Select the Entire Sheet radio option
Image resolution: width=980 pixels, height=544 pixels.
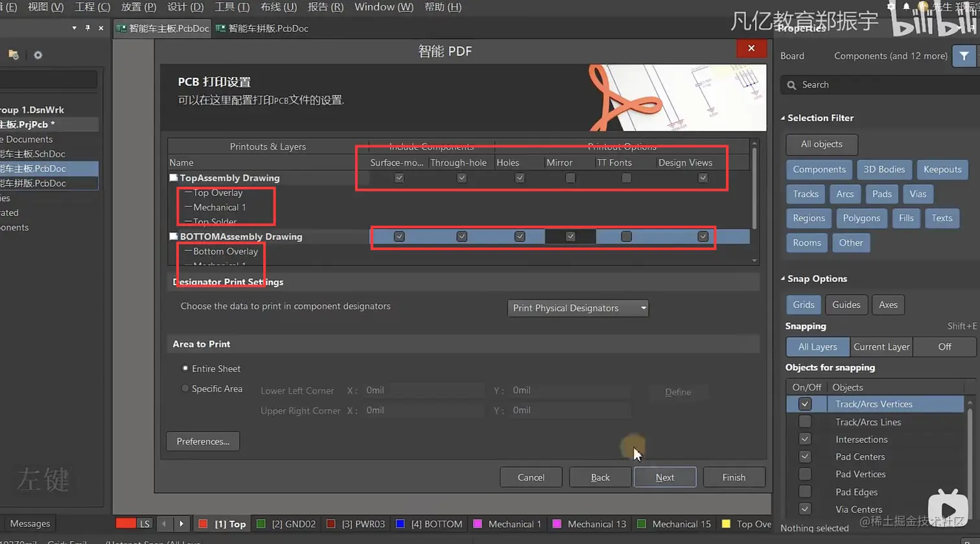(185, 368)
